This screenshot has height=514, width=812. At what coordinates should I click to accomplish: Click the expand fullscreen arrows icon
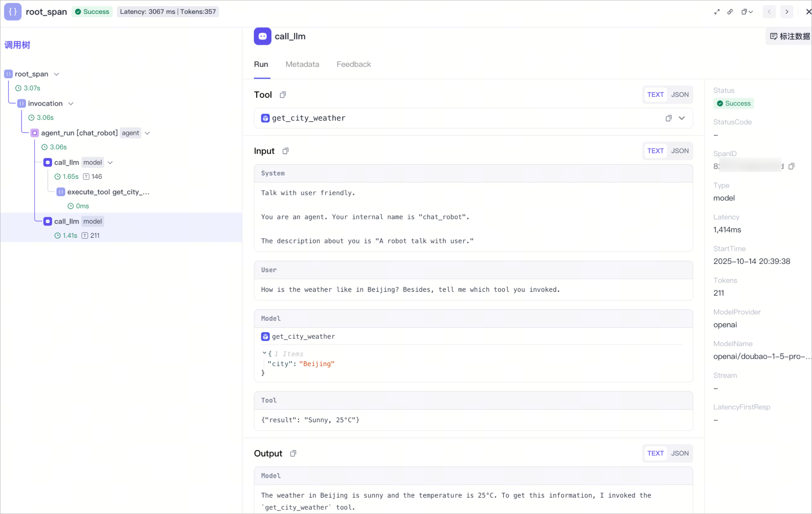[717, 12]
